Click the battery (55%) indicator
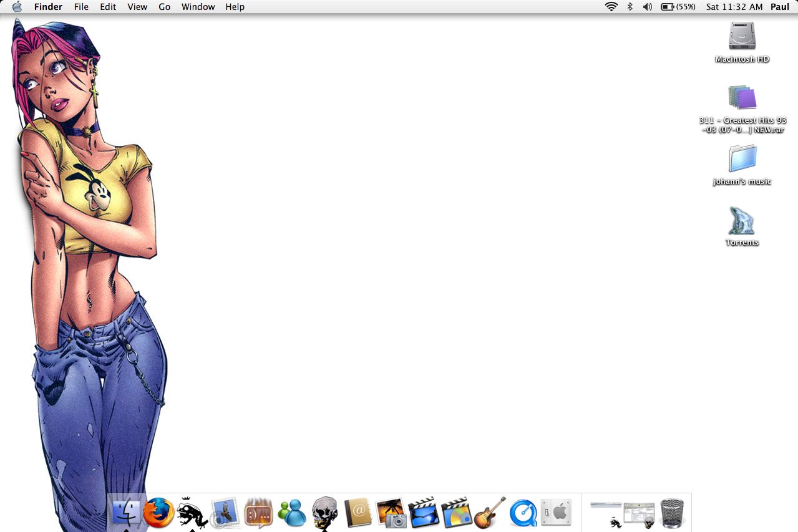Screen dimensions: 798x532 tap(678, 7)
